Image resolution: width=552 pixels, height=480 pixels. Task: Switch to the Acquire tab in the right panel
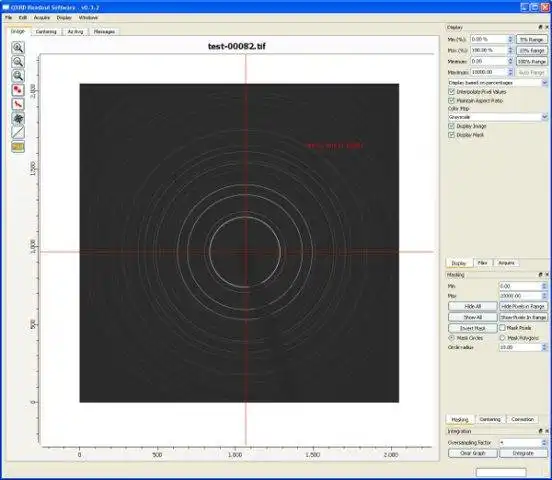coord(506,263)
